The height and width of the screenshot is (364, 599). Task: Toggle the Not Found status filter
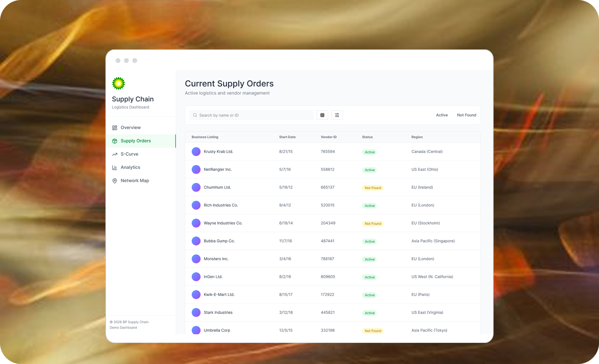(x=466, y=115)
